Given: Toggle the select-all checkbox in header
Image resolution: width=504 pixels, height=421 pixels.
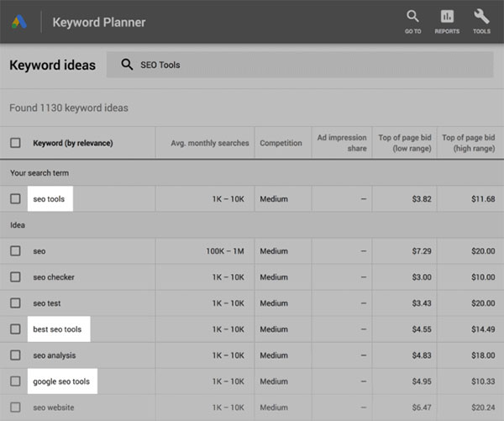Looking at the screenshot, I should (x=15, y=143).
